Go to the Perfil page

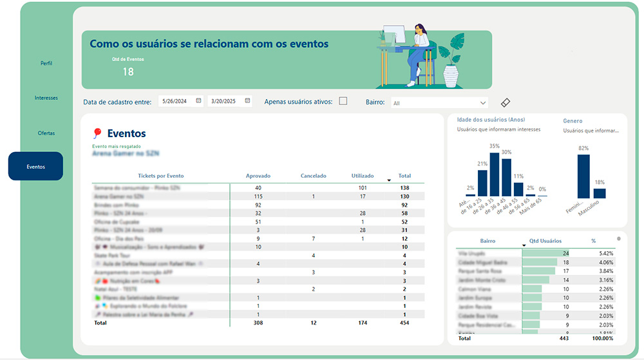pyautogui.click(x=46, y=63)
